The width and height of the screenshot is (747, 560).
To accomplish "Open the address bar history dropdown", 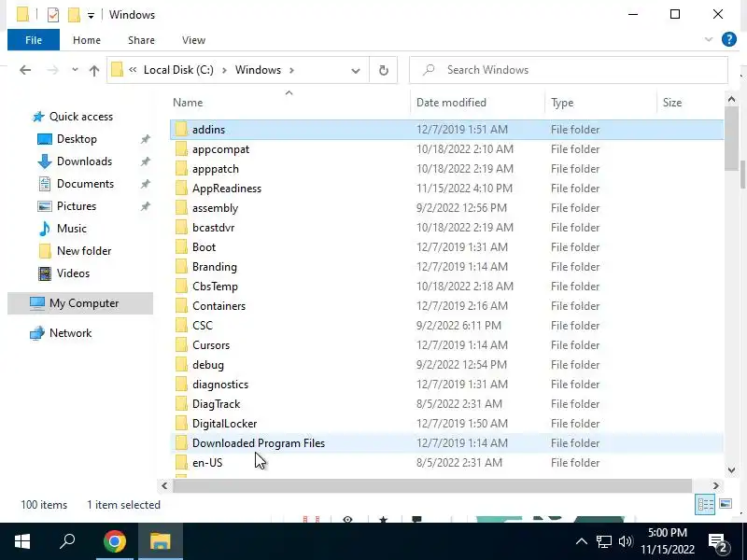I will tap(356, 71).
